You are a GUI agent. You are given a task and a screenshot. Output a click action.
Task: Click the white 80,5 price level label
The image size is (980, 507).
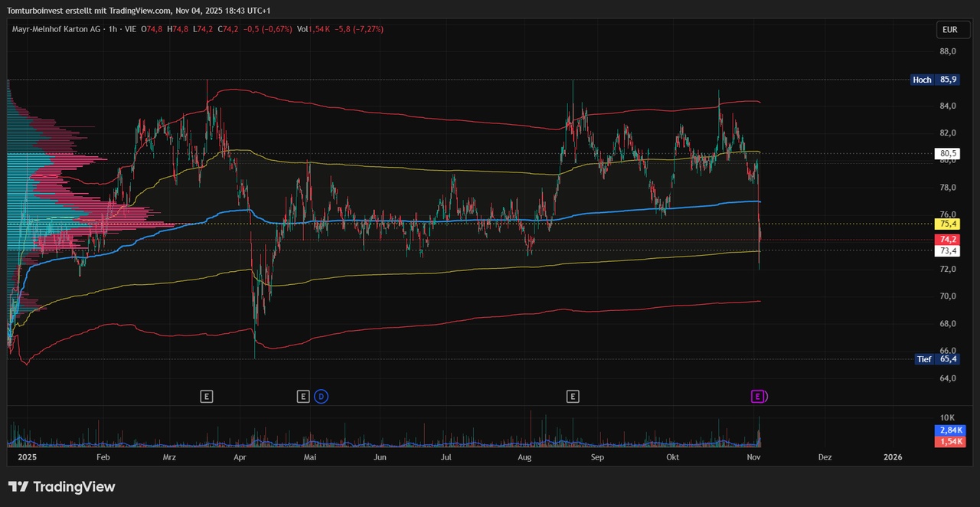tap(948, 153)
